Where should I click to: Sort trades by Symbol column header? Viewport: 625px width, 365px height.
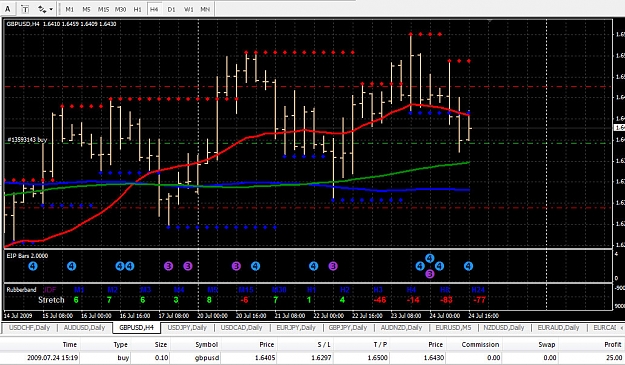tap(206, 345)
